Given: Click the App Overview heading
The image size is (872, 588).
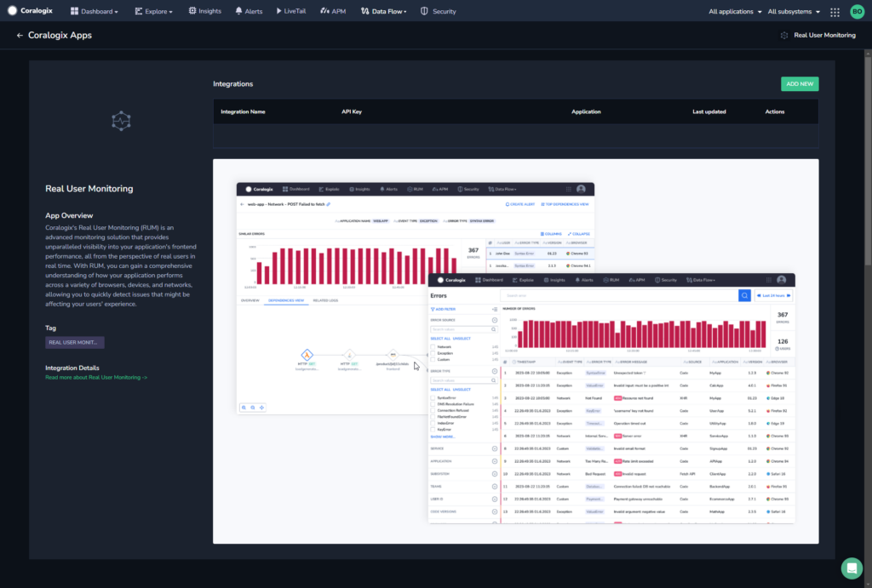Looking at the screenshot, I should click(x=69, y=215).
